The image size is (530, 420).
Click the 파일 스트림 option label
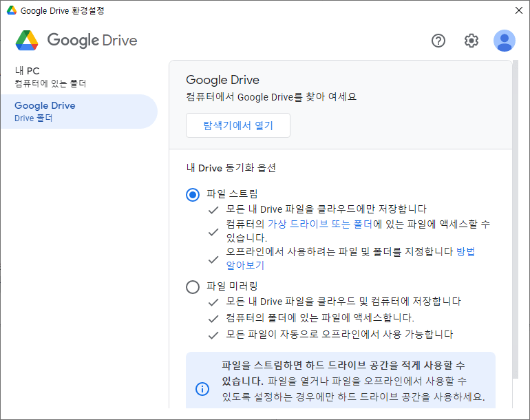pos(232,193)
